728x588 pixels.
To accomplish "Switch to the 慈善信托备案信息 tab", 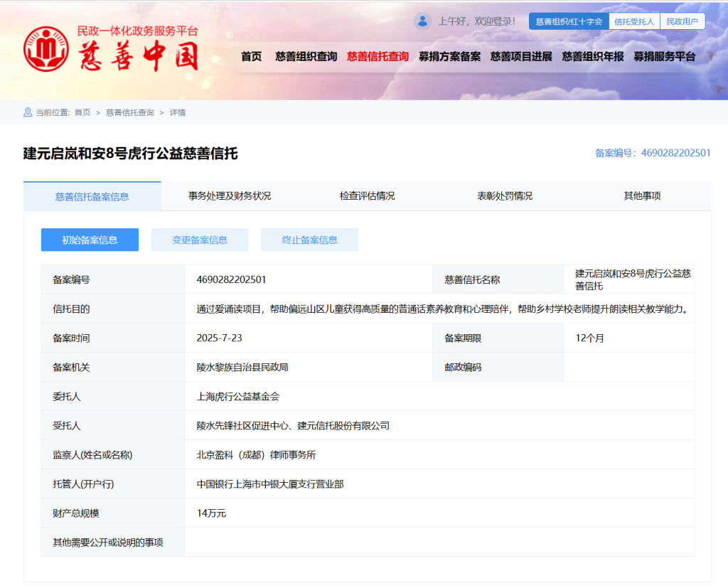I will pos(92,196).
